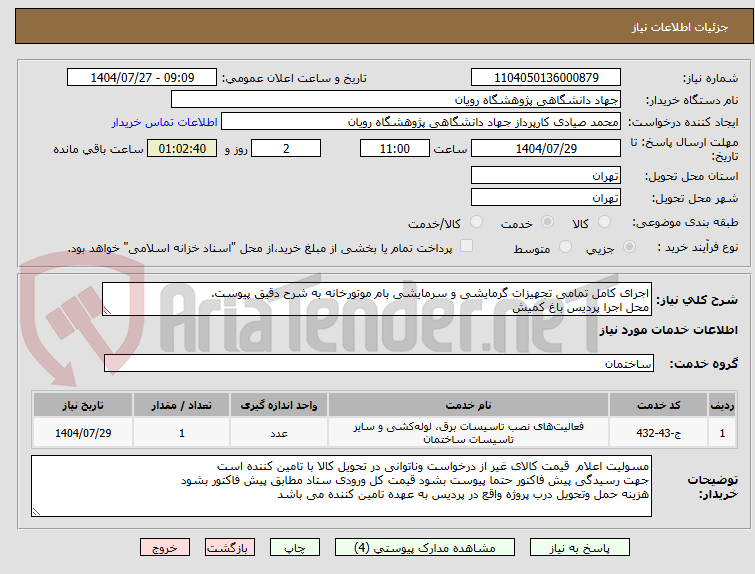Image resolution: width=755 pixels, height=574 pixels.
Task: Click the table date cell 1404/07/29
Action: [x=83, y=433]
